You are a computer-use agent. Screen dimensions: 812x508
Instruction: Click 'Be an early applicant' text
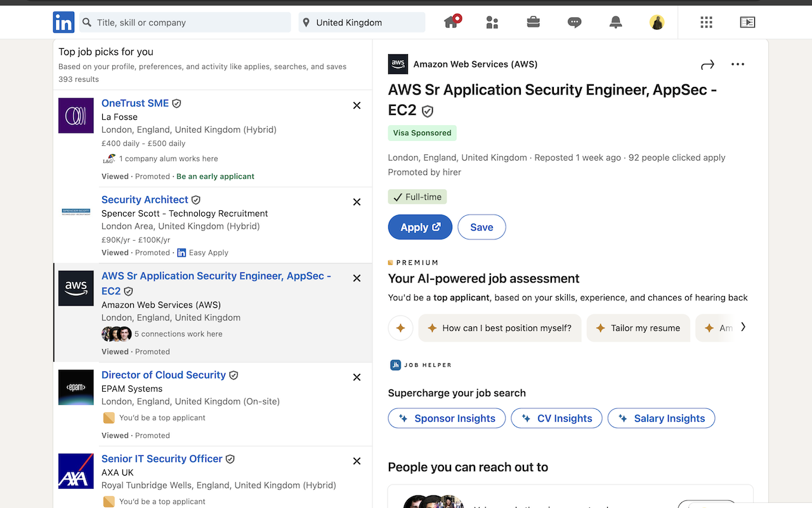215,177
